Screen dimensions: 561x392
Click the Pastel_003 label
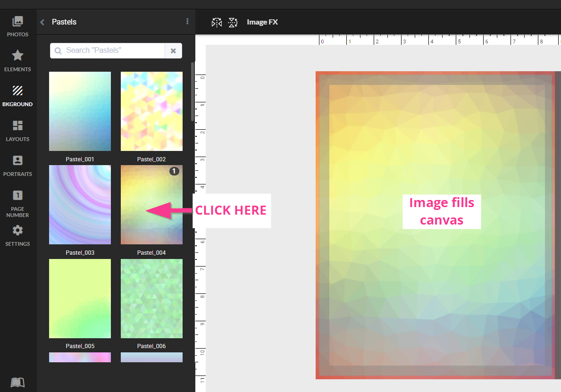tap(80, 252)
